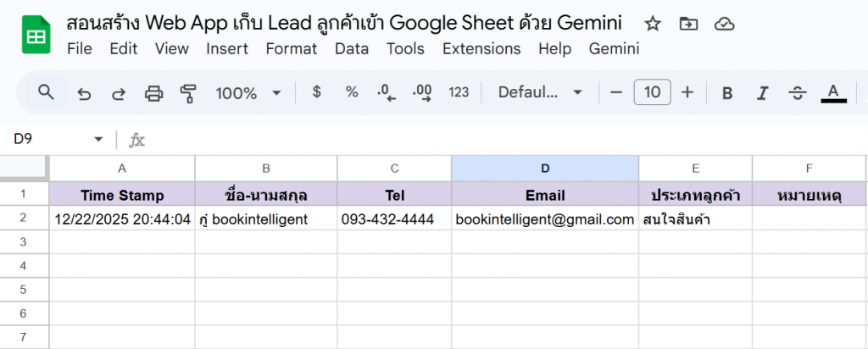868x349 pixels.
Task: Check cloud document status icon
Action: [x=724, y=24]
